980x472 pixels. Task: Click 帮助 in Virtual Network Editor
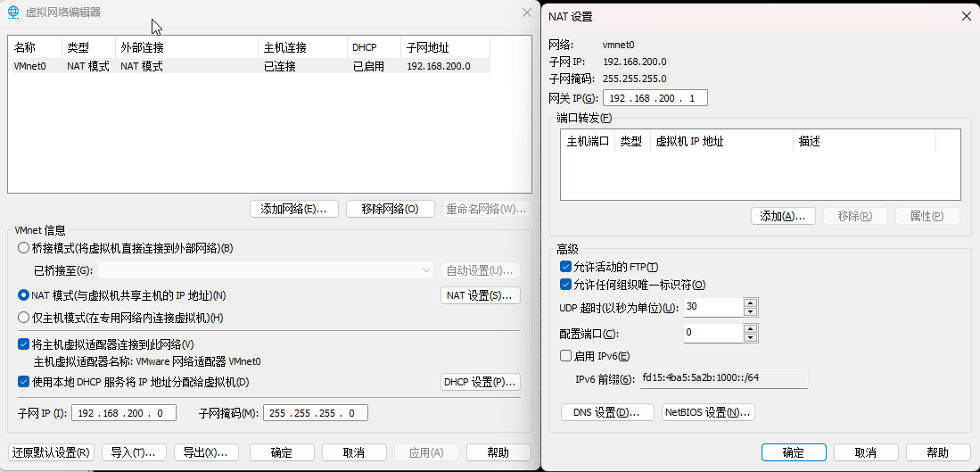498,452
